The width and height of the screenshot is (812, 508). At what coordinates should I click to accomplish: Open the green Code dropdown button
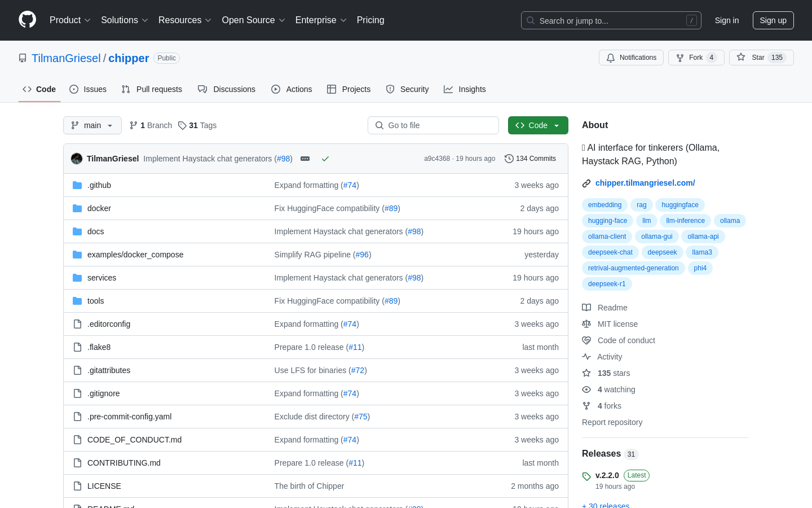coord(538,125)
